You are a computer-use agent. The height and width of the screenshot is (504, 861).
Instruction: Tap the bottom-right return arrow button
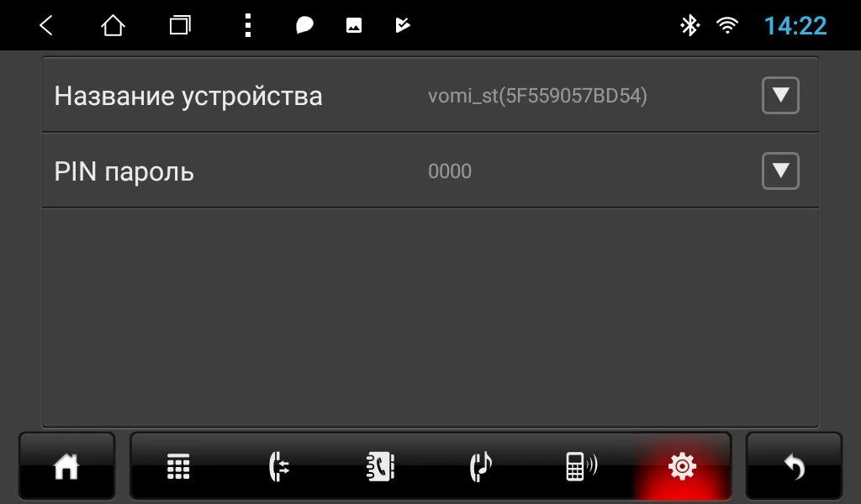coord(794,467)
